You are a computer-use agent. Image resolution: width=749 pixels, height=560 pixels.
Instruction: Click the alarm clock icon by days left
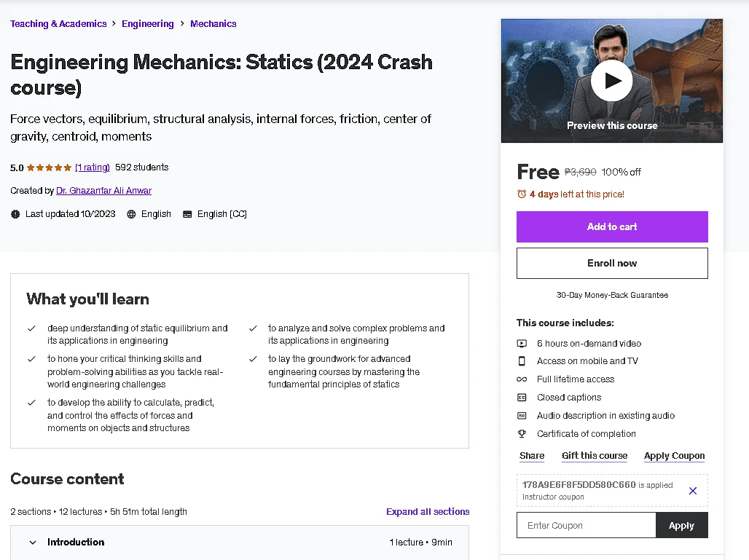coord(522,194)
